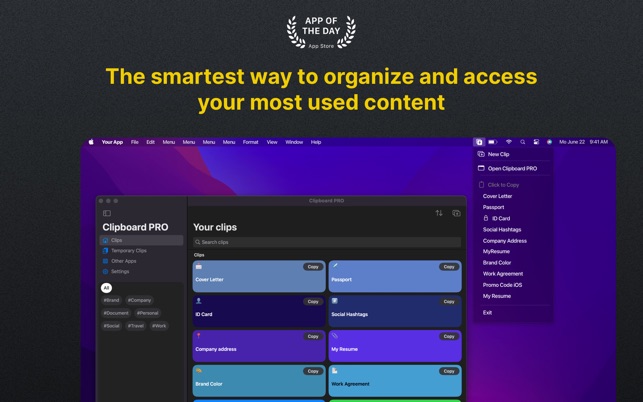This screenshot has height=402, width=643.
Task: Open the Window menu in menu bar
Action: pyautogui.click(x=294, y=142)
